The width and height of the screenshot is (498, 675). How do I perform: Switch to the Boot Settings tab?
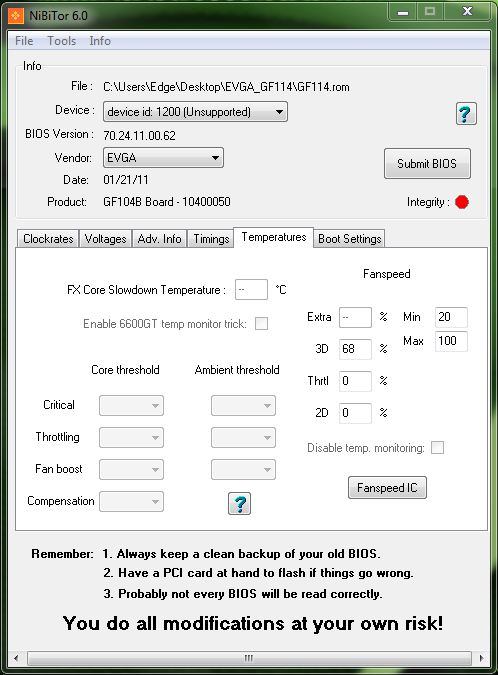pos(350,239)
